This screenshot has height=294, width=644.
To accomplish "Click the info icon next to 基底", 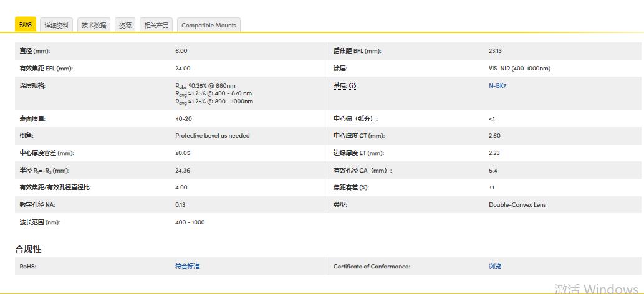I will (x=353, y=86).
